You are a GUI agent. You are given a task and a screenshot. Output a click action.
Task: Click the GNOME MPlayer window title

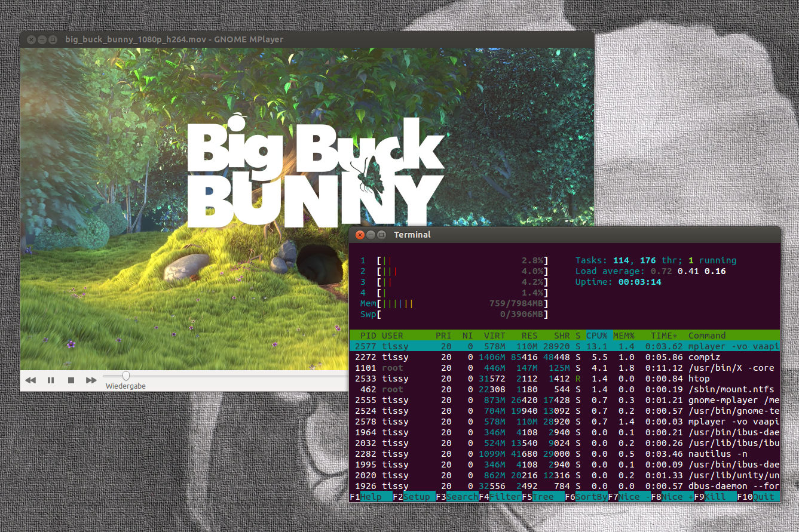(x=174, y=39)
